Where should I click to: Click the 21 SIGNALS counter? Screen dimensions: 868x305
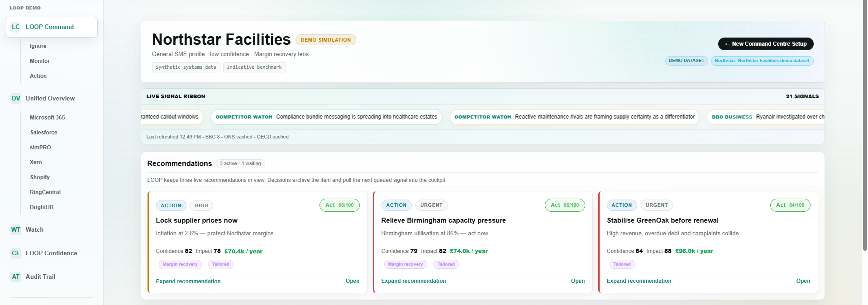(x=802, y=96)
